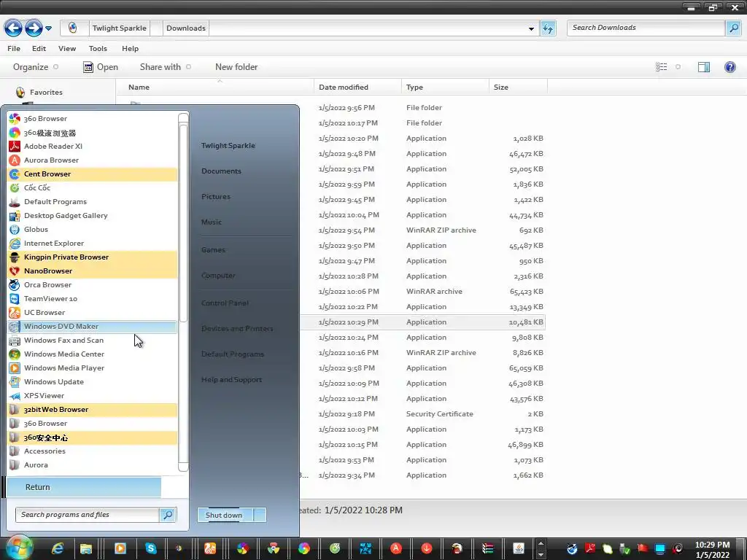Open Help and Support in Start menu
The height and width of the screenshot is (560, 747).
(x=231, y=379)
